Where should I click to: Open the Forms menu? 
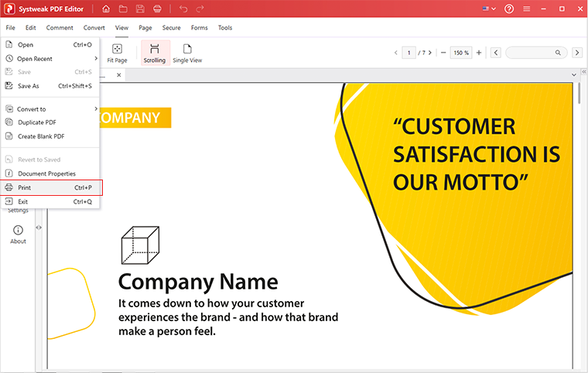click(x=199, y=28)
